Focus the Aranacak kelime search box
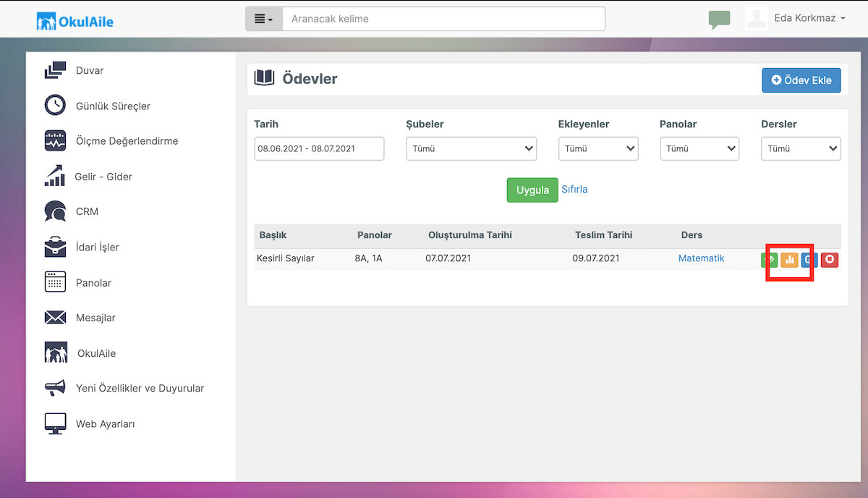Viewport: 868px width, 498px height. (443, 19)
